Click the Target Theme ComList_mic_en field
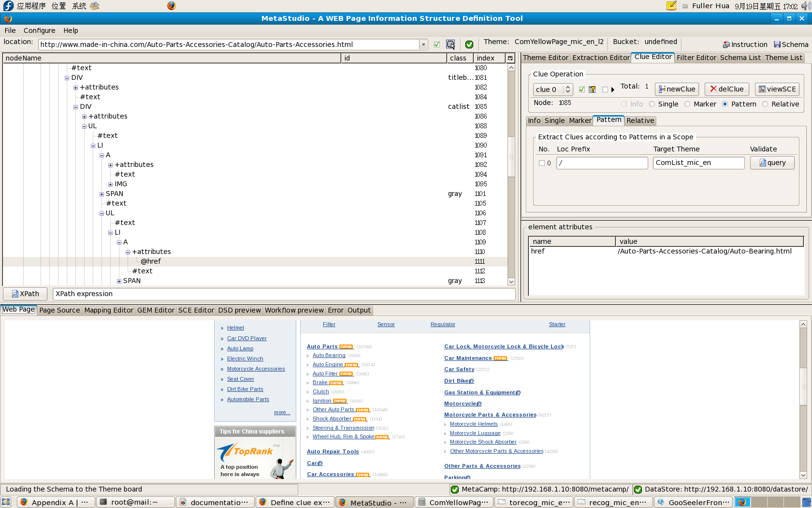Screen dimensions: 812x508 point(699,163)
